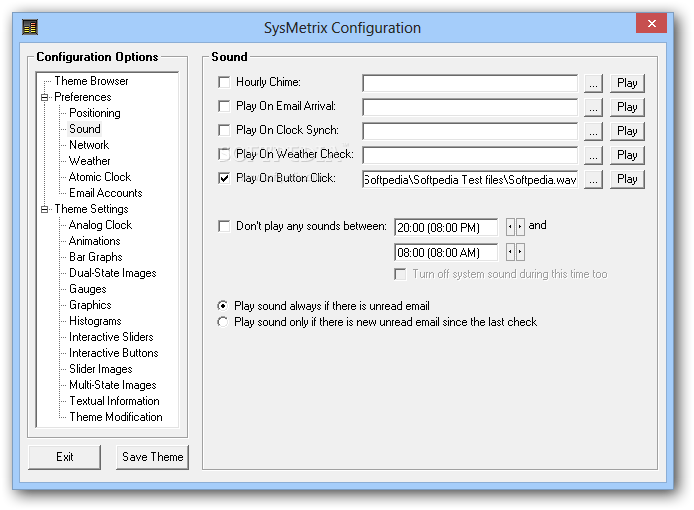The width and height of the screenshot is (694, 510).
Task: Select the Preferences tree item
Action: [82, 97]
